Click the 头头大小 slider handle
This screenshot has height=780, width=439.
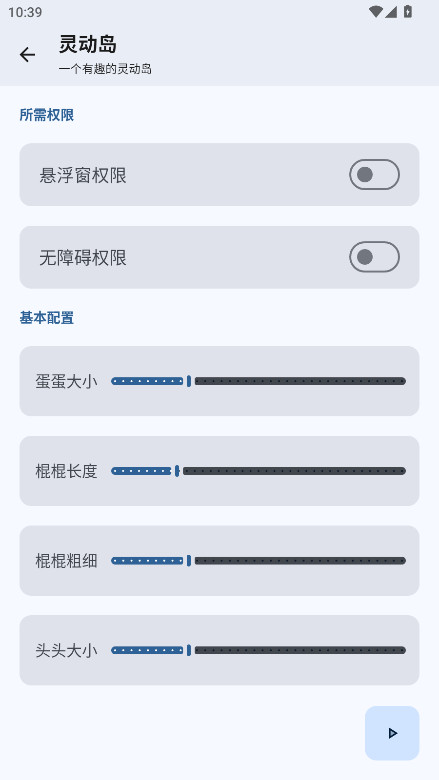(189, 650)
